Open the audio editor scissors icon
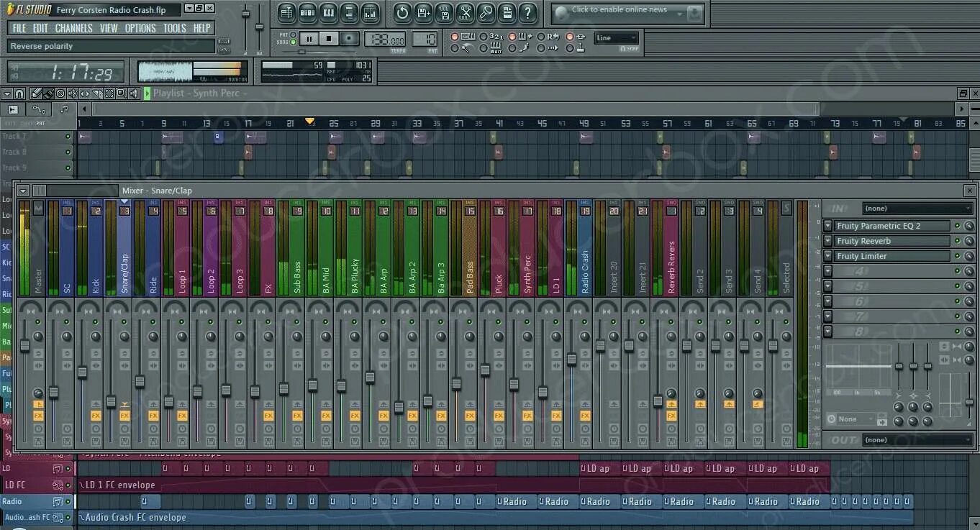 [x=465, y=12]
